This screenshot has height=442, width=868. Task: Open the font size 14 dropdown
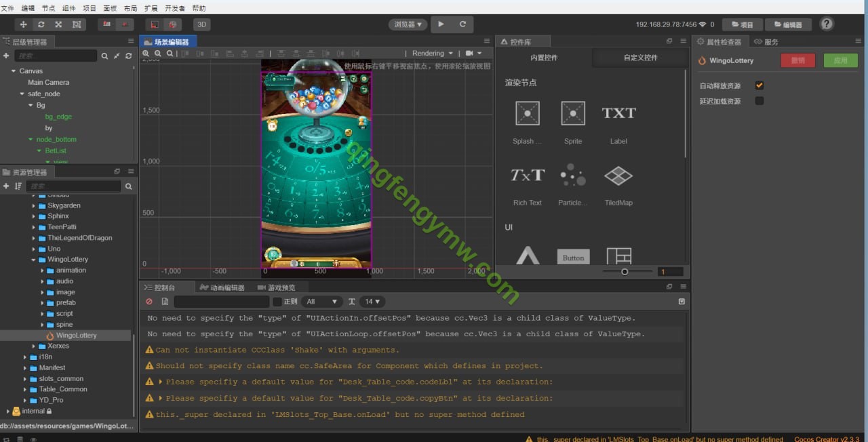(x=373, y=302)
